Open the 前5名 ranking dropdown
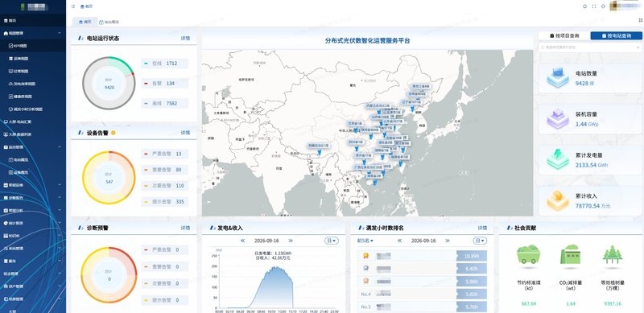 365,241
